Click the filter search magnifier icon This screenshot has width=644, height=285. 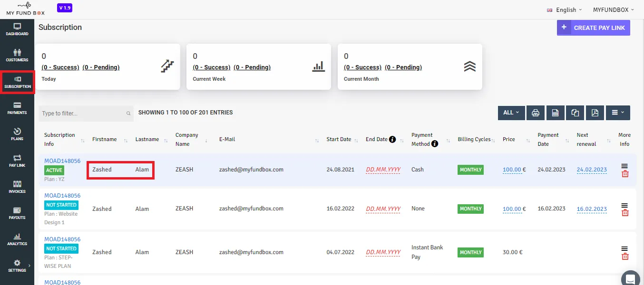(x=128, y=114)
